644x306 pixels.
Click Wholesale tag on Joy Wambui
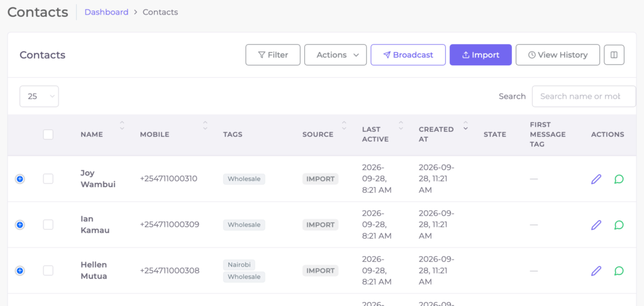245,179
